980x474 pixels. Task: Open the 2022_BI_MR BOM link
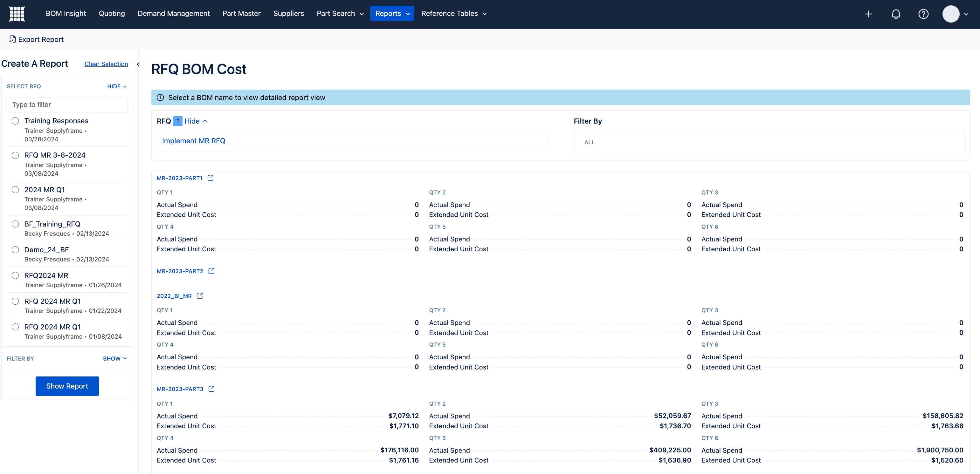coord(174,296)
